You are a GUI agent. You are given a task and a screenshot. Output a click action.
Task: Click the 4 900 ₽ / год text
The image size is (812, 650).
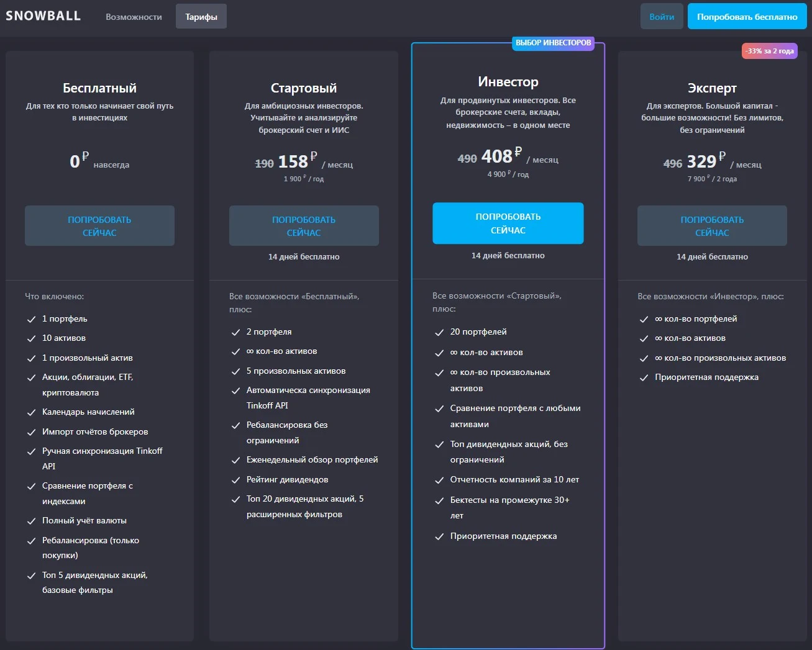coord(508,174)
